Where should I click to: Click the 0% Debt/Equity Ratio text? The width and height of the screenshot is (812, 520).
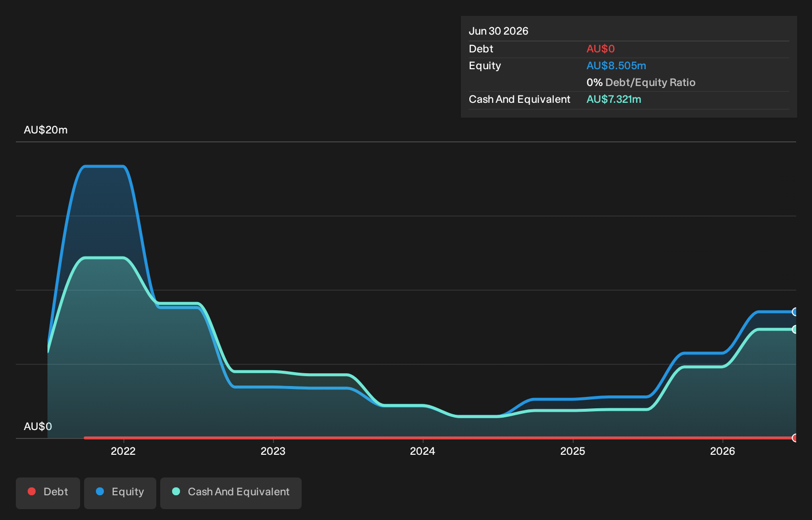click(x=641, y=83)
